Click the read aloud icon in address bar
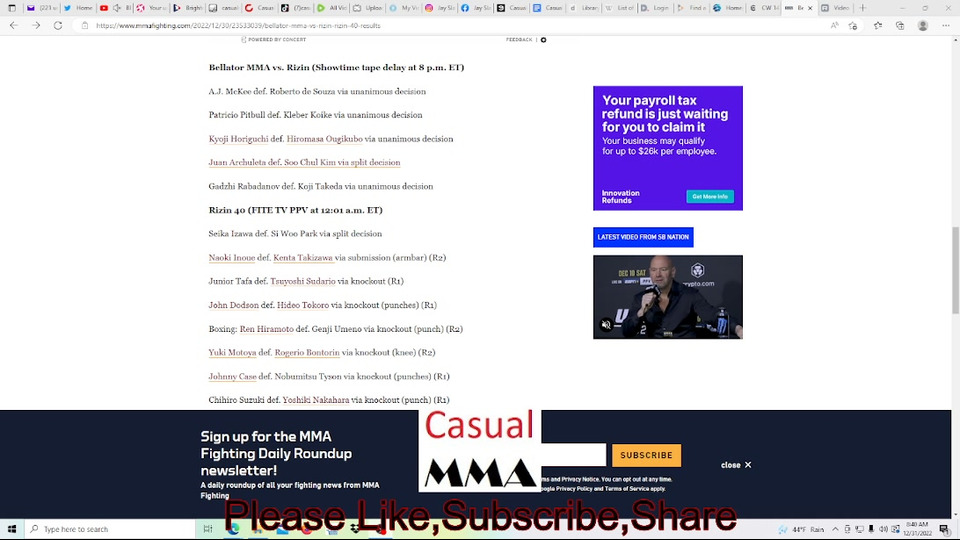Viewport: 960px width, 540px height. point(834,26)
